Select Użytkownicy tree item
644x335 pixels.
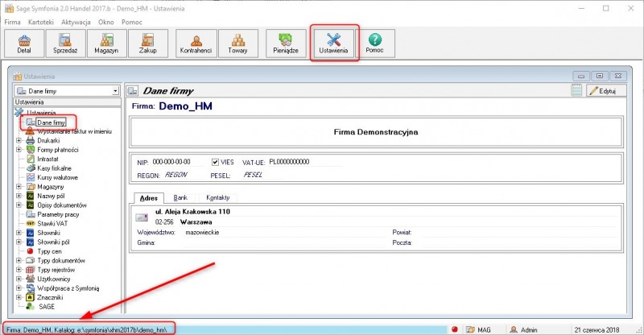[x=54, y=279]
